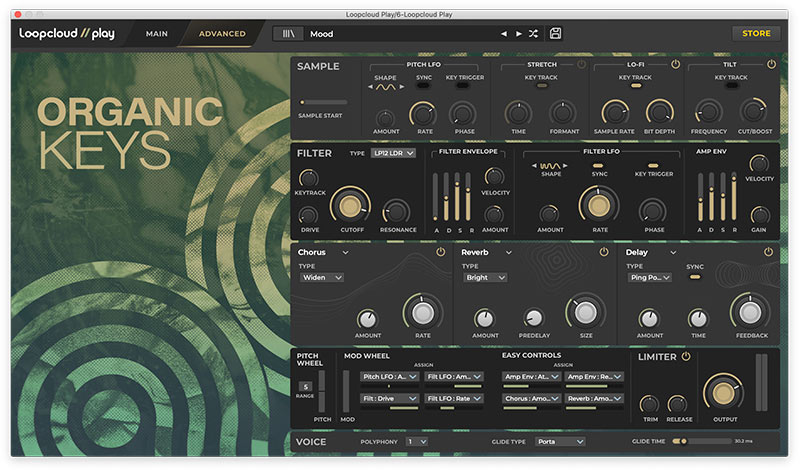Click the filter Cutoff knob
The image size is (800, 470).
350,206
